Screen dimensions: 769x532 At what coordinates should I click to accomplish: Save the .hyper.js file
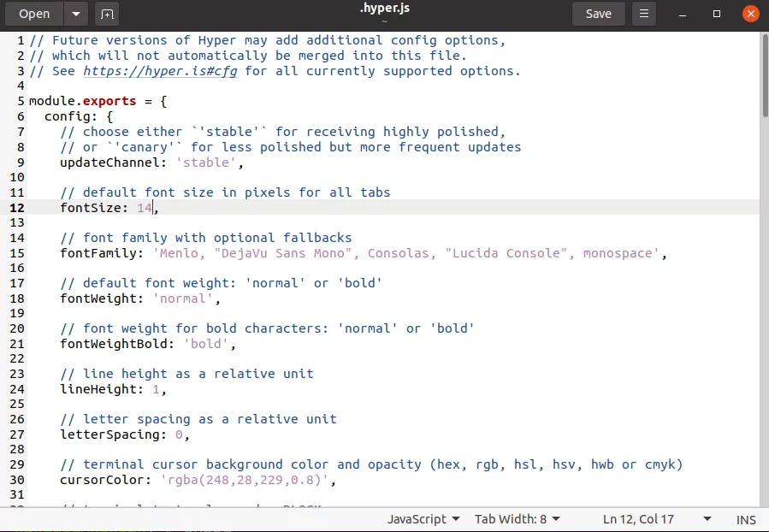click(598, 14)
